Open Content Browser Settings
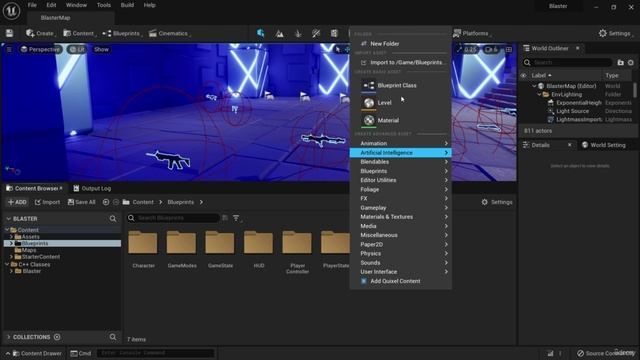Viewport: 640px width, 360px height. click(497, 202)
